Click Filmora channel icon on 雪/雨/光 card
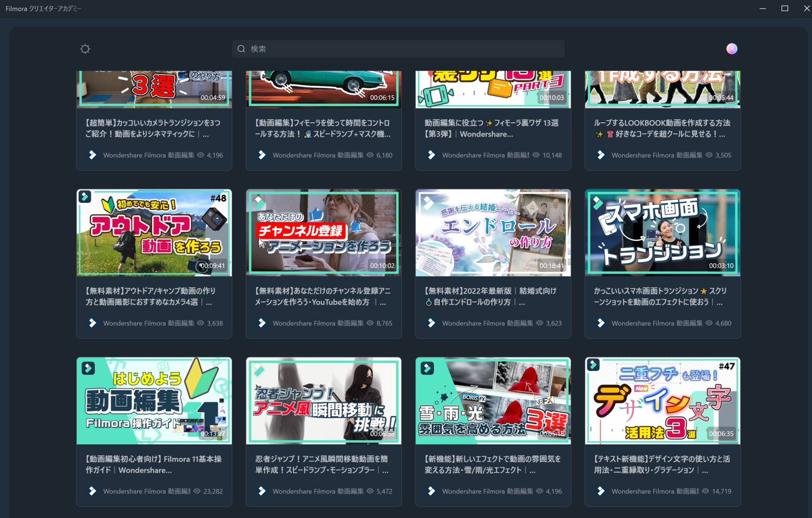Image resolution: width=812 pixels, height=518 pixels. point(432,491)
